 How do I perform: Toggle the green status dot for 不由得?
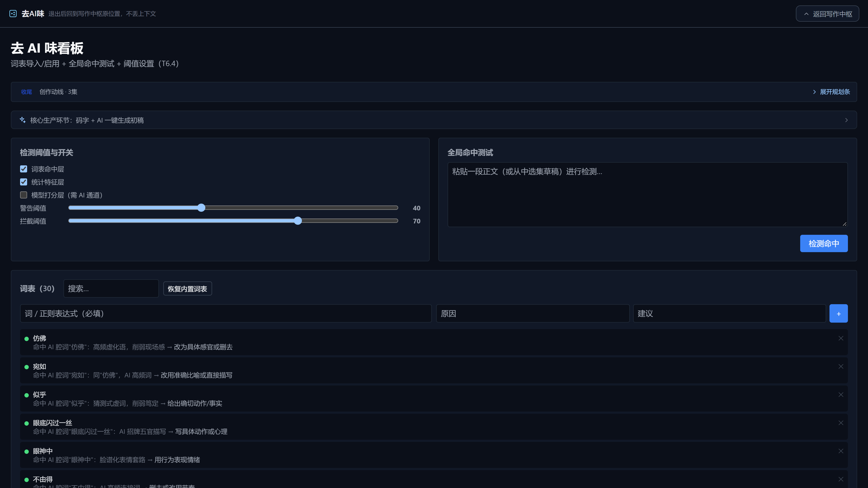[x=27, y=480]
